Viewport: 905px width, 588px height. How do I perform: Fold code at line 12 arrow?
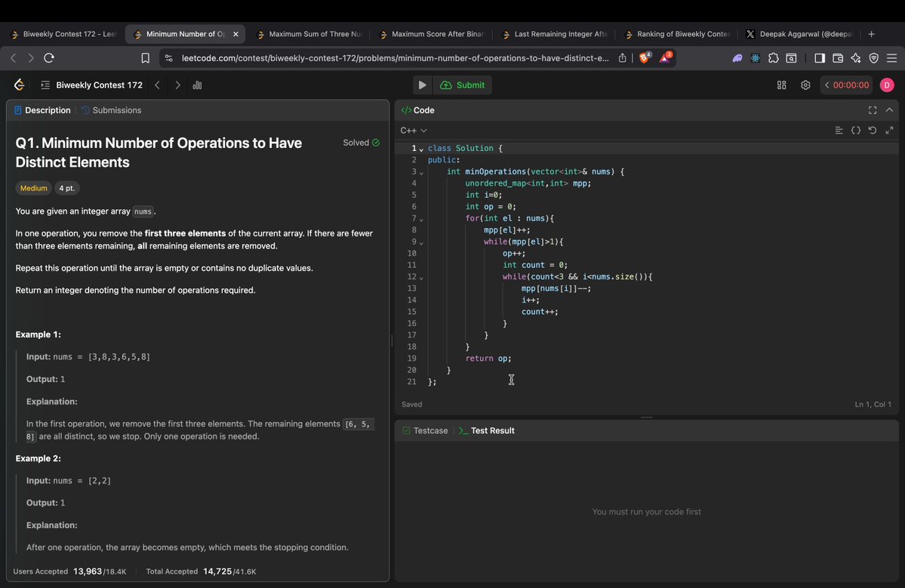pos(421,278)
